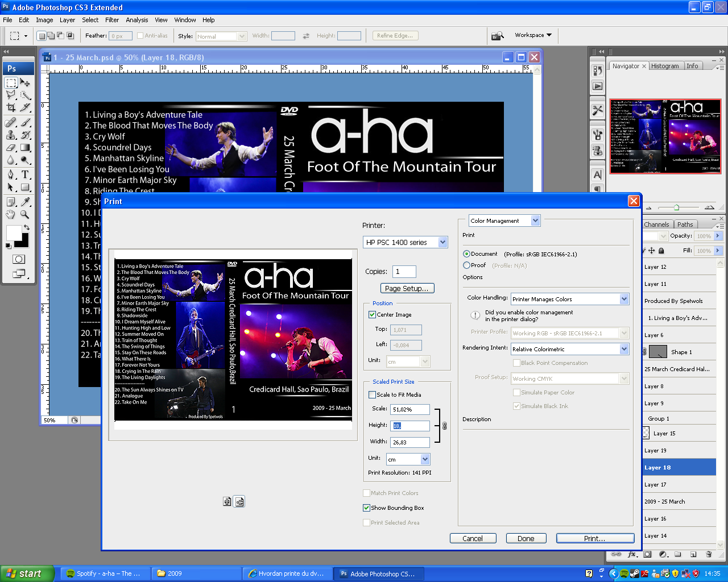Select the Clone Stamp tool

[11, 135]
